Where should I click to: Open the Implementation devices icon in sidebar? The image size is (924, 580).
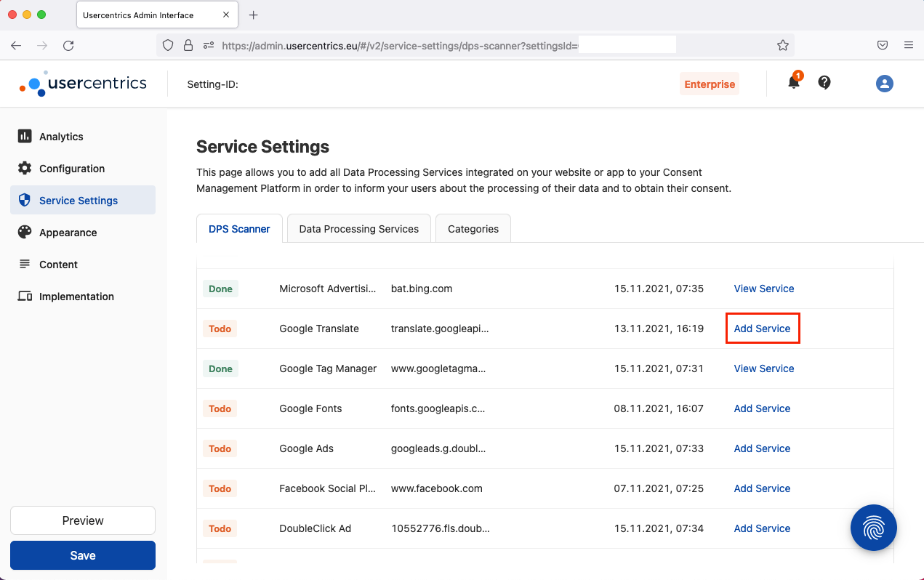coord(25,297)
